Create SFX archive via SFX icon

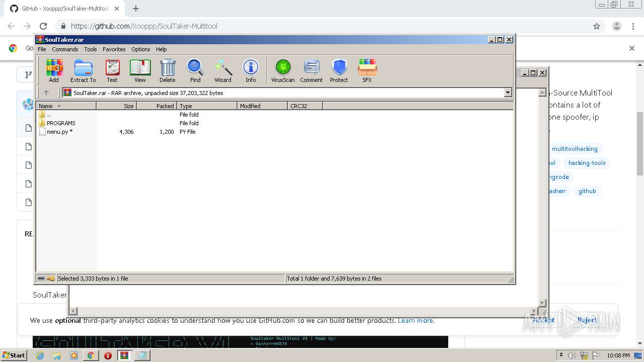point(367,70)
